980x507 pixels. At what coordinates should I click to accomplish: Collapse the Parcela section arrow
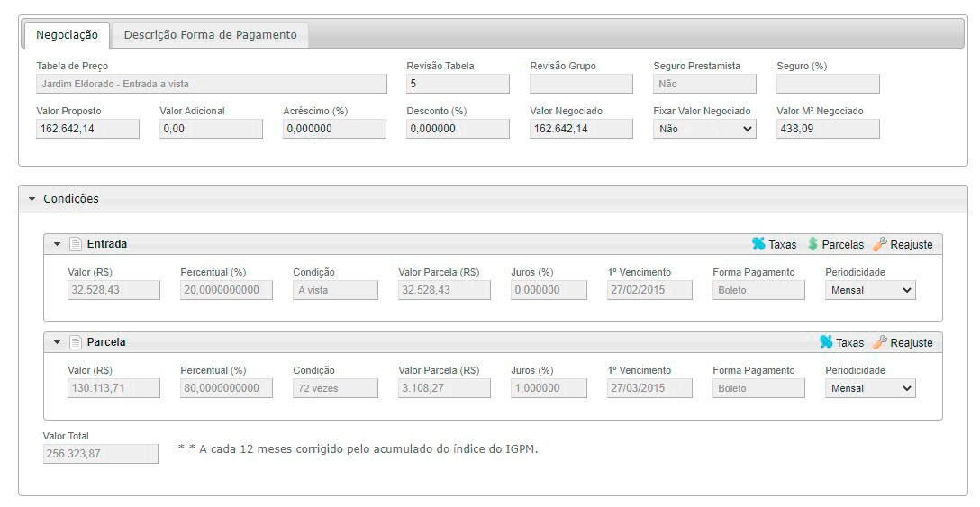[58, 342]
